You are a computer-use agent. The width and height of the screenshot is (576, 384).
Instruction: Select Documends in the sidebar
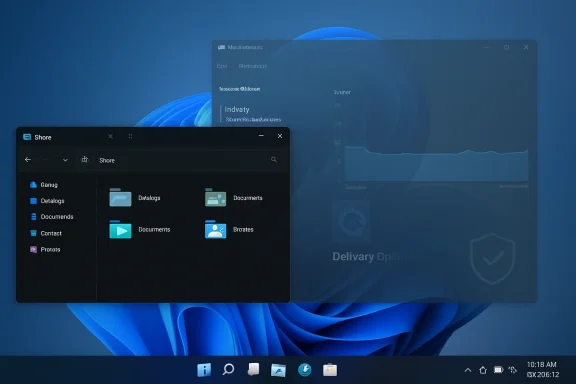(51, 217)
